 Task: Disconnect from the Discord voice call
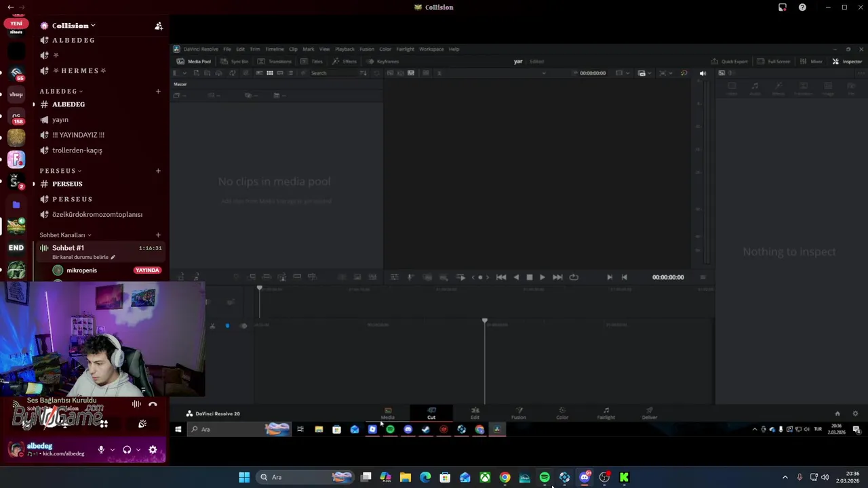(153, 405)
